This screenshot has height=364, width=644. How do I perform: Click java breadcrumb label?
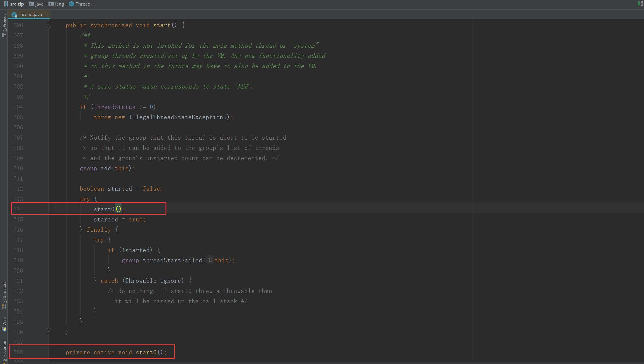39,4
